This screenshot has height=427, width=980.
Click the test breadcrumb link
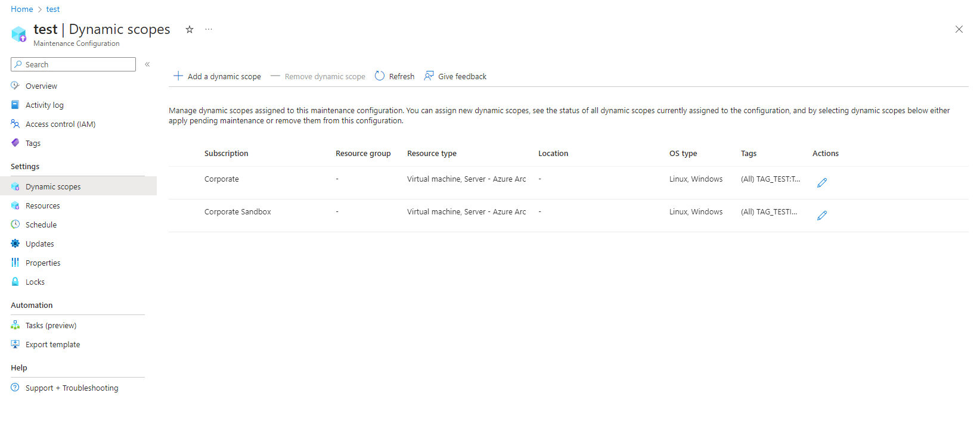(53, 10)
